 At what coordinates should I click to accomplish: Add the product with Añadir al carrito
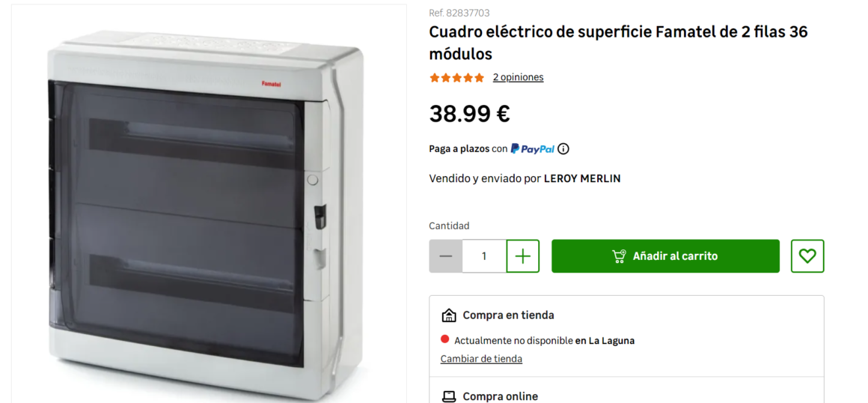pyautogui.click(x=665, y=256)
